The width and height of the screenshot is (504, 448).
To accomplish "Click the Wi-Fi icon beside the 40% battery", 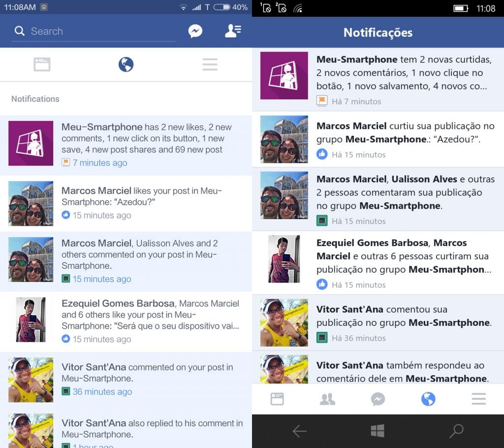I will (183, 7).
